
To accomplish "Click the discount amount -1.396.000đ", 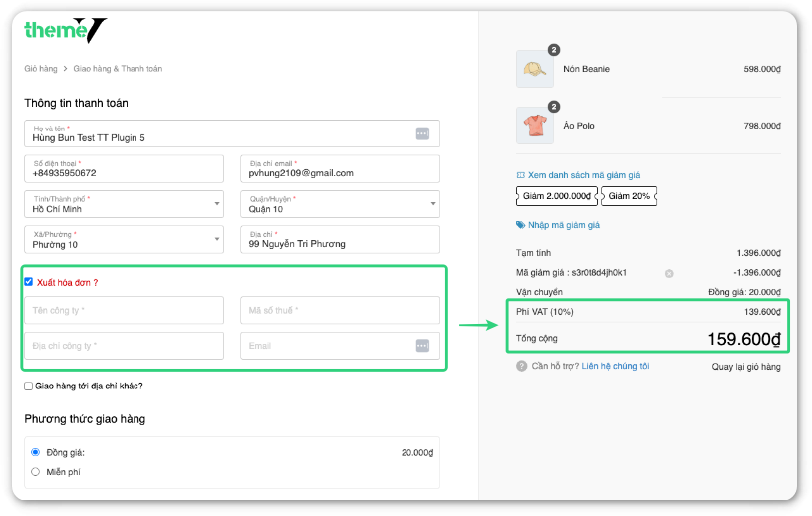I will pyautogui.click(x=757, y=272).
